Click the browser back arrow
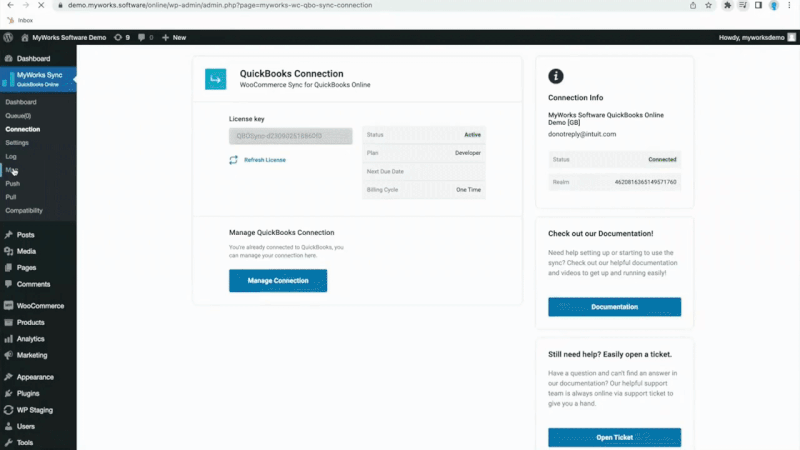This screenshot has width=800, height=450. pyautogui.click(x=10, y=5)
